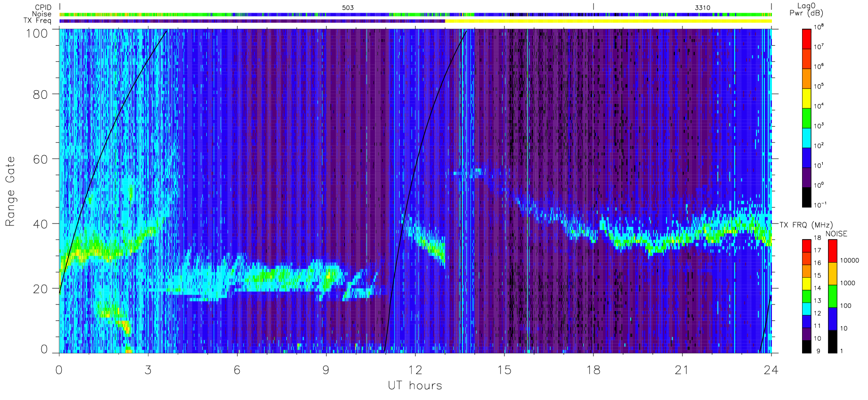Click the noise legend value 10000
Viewport: 868px width, 400px height.
(850, 260)
